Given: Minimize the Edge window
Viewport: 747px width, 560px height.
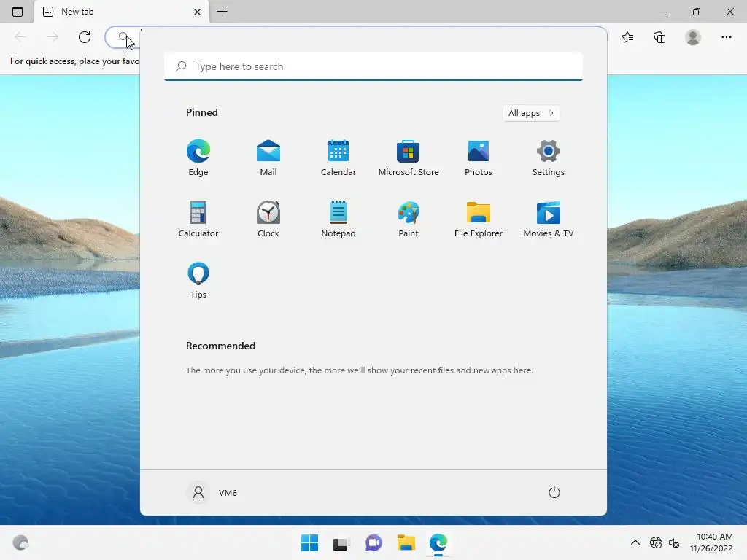Looking at the screenshot, I should click(662, 12).
